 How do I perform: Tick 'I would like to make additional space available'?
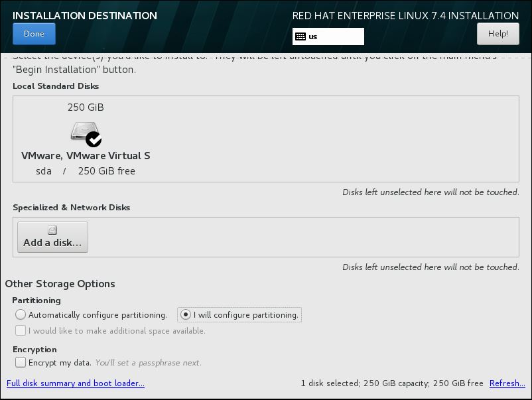coord(21,330)
